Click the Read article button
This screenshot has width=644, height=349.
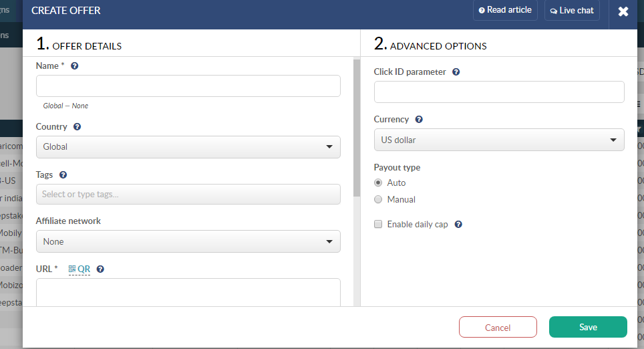pyautogui.click(x=505, y=10)
